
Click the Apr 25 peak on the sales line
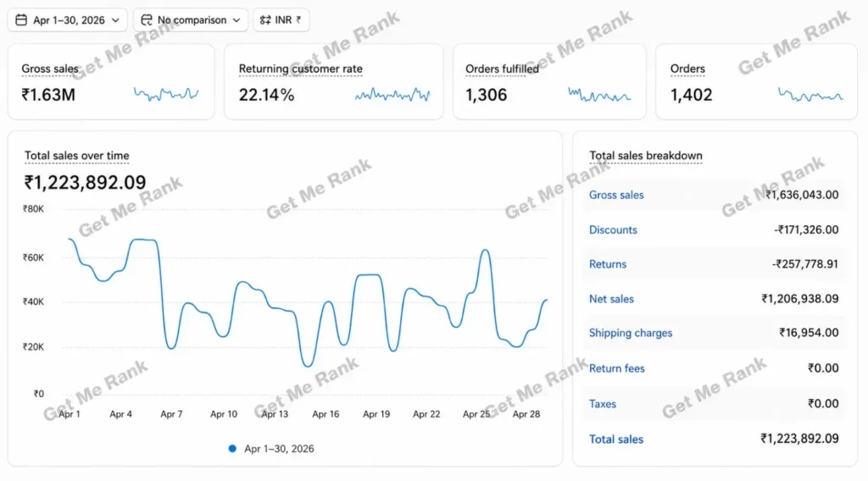pyautogui.click(x=486, y=251)
